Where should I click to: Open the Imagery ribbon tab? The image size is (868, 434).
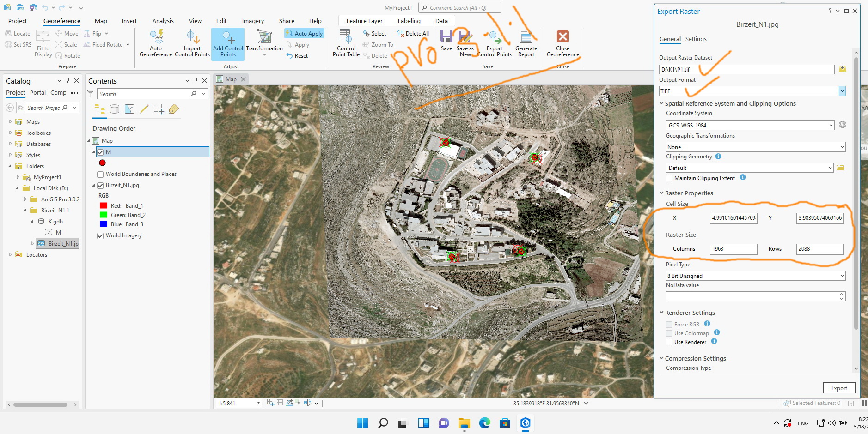(x=252, y=21)
